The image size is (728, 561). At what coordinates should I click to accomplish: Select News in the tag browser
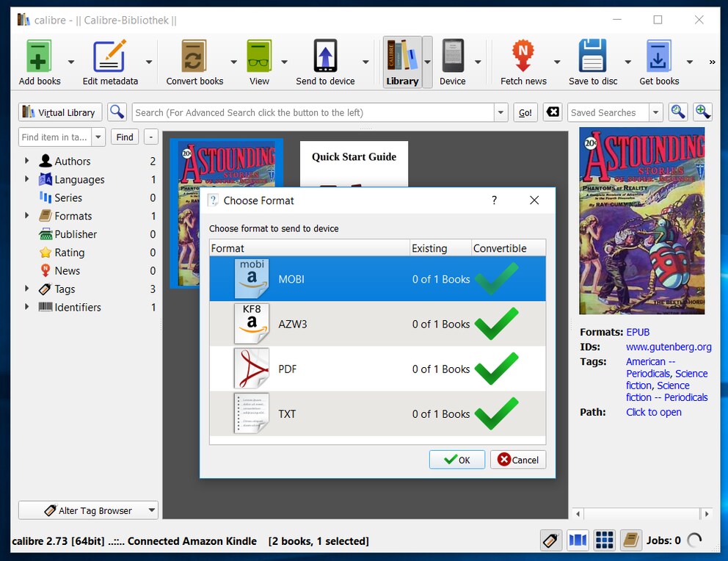click(x=68, y=270)
